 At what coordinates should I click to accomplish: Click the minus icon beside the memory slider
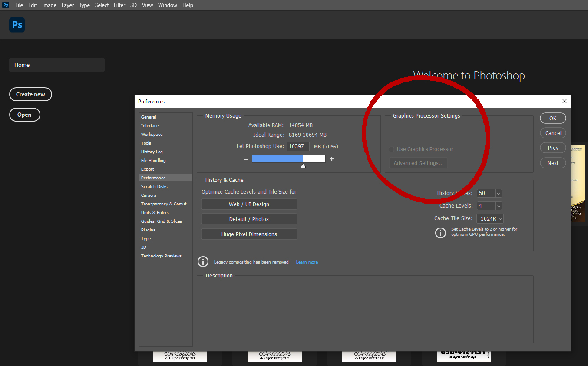[x=246, y=159]
